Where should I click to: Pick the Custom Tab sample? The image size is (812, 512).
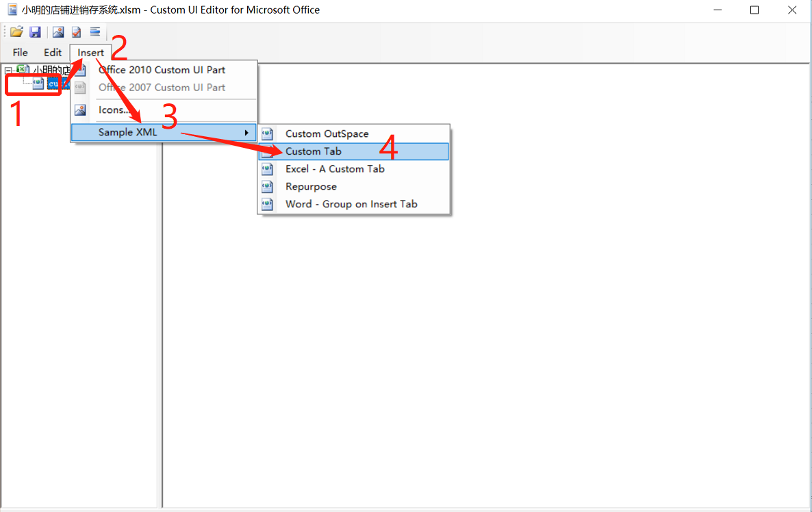coord(354,151)
